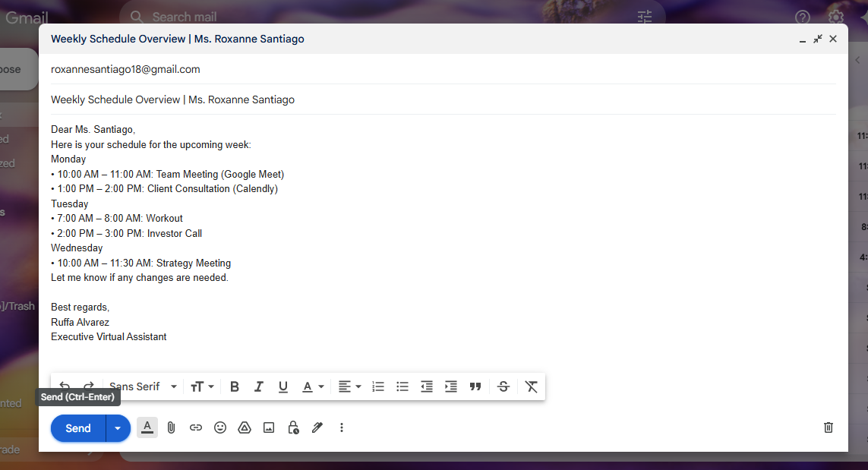Image resolution: width=868 pixels, height=470 pixels.
Task: Insert files using Google Drive icon
Action: click(x=245, y=427)
